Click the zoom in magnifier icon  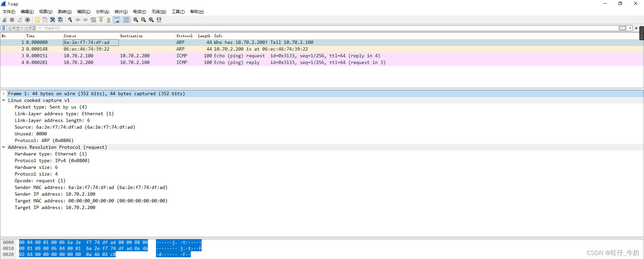[x=136, y=20]
